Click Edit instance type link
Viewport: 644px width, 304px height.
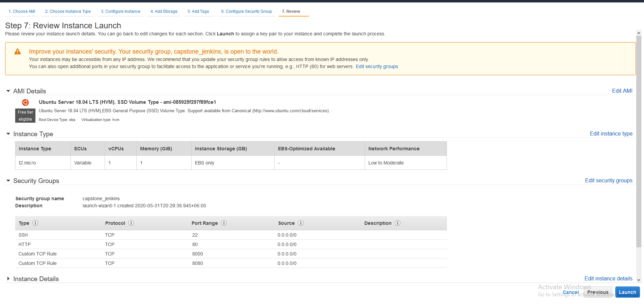pyautogui.click(x=611, y=133)
